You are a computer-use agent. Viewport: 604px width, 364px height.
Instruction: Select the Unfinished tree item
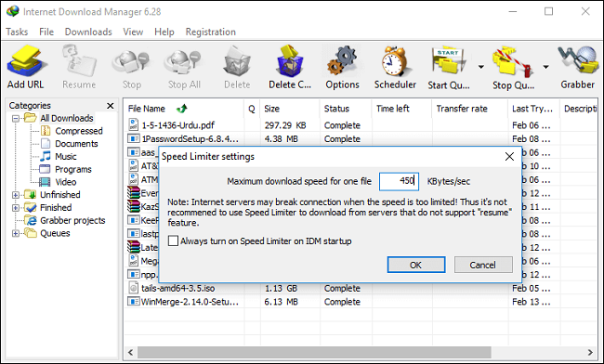click(60, 195)
